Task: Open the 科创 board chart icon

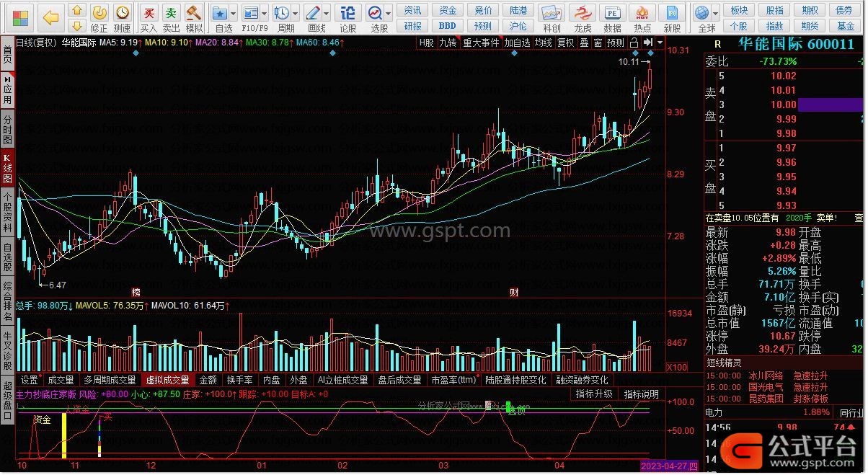Action: [552, 17]
